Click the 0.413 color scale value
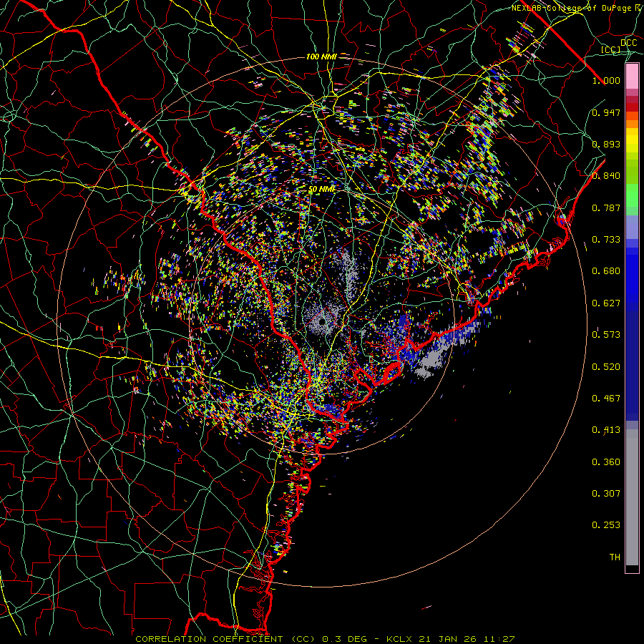 [x=606, y=430]
